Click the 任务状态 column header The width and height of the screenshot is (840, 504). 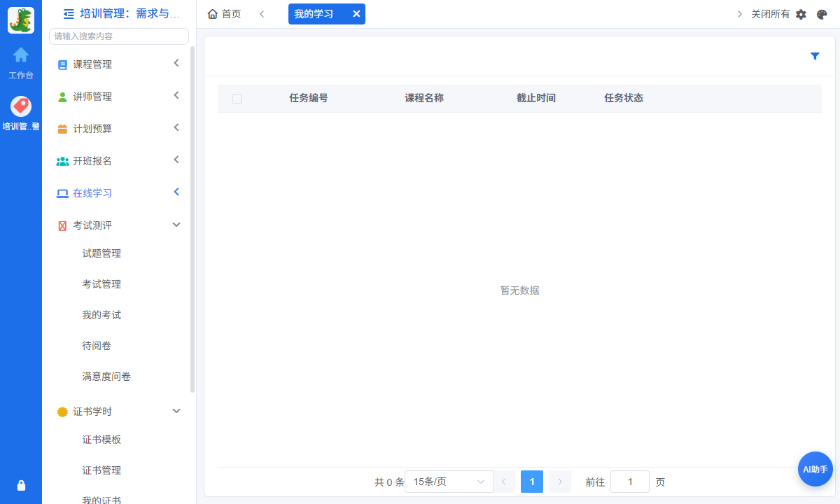pyautogui.click(x=624, y=98)
